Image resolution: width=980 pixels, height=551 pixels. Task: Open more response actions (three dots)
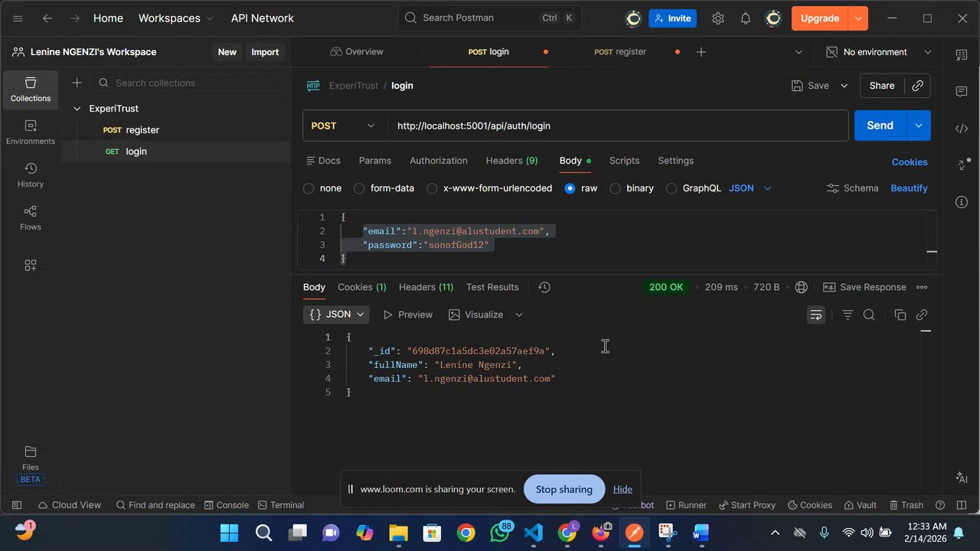[x=922, y=287]
